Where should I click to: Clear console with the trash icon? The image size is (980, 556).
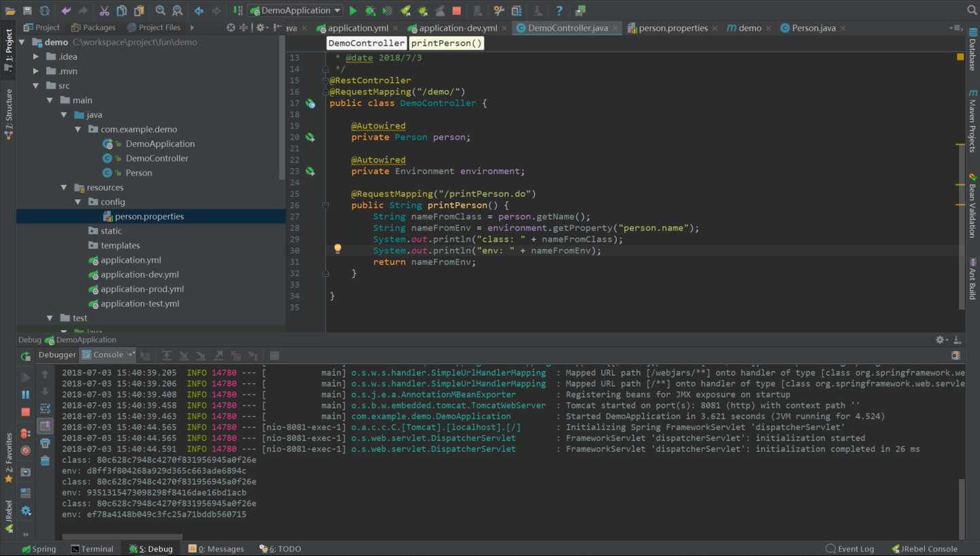tap(45, 461)
